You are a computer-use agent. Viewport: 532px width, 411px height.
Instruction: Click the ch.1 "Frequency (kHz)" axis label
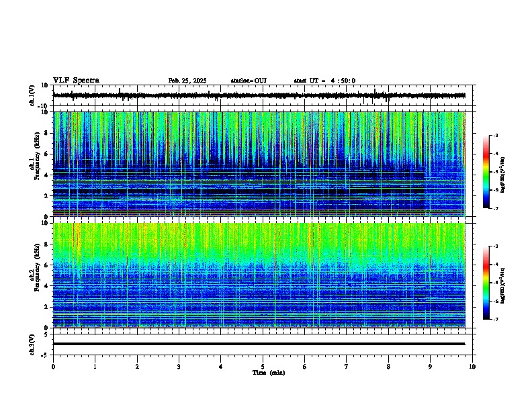37,156
